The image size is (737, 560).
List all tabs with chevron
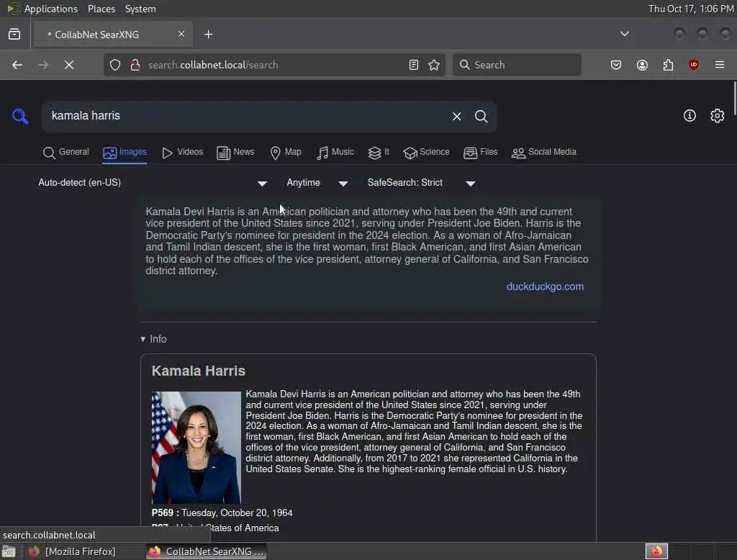tap(625, 34)
